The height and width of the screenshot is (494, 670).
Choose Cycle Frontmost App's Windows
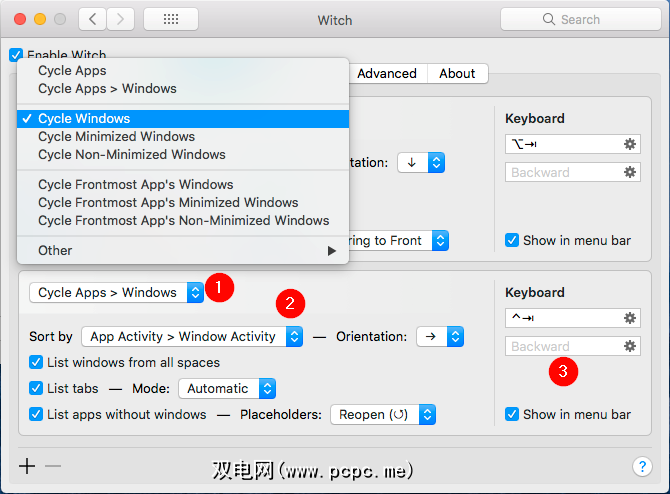tap(183, 184)
